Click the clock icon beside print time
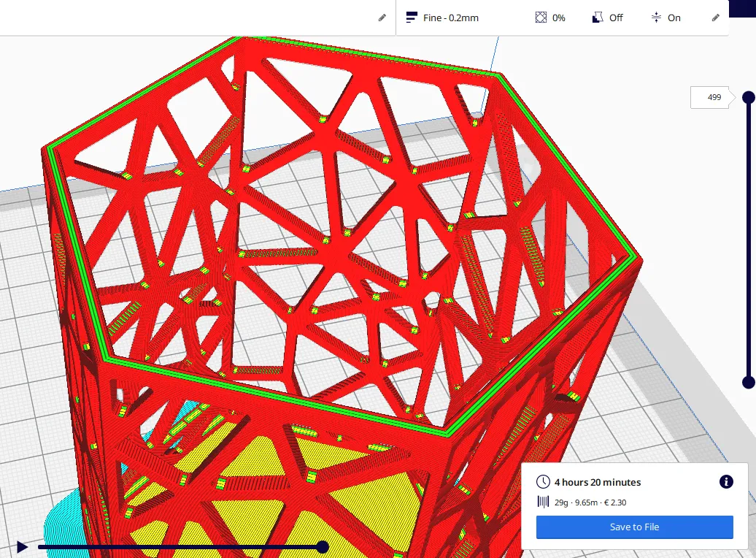 [x=543, y=482]
